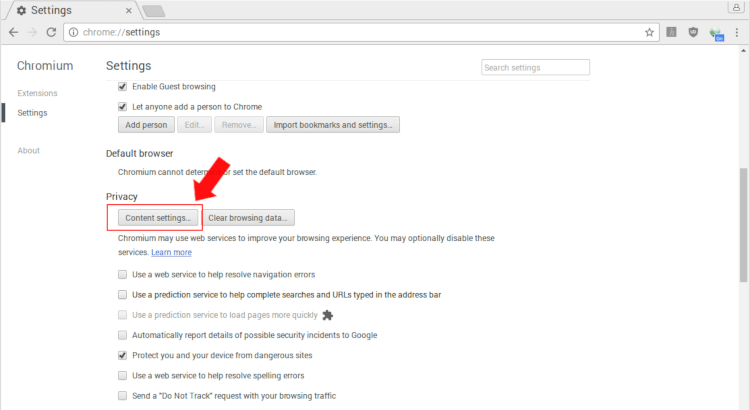Click the Edit person button
Viewport: 750px width, 410px height.
click(194, 125)
